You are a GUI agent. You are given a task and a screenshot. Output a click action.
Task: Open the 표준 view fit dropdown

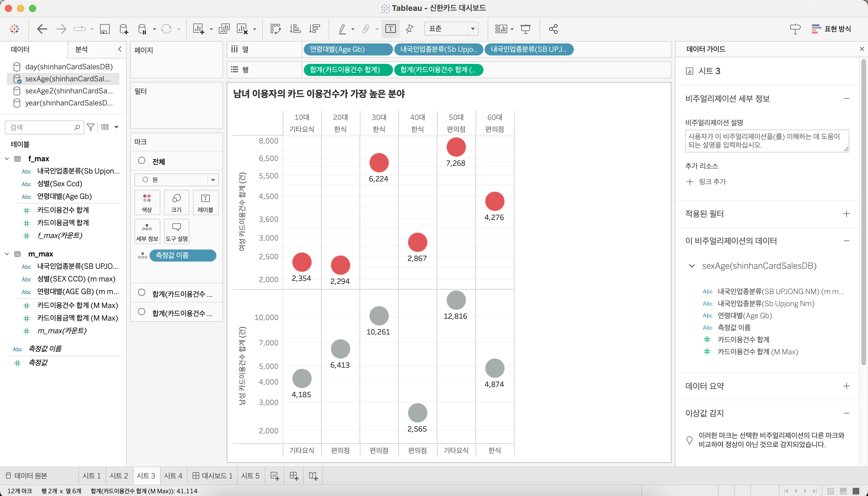tap(473, 29)
